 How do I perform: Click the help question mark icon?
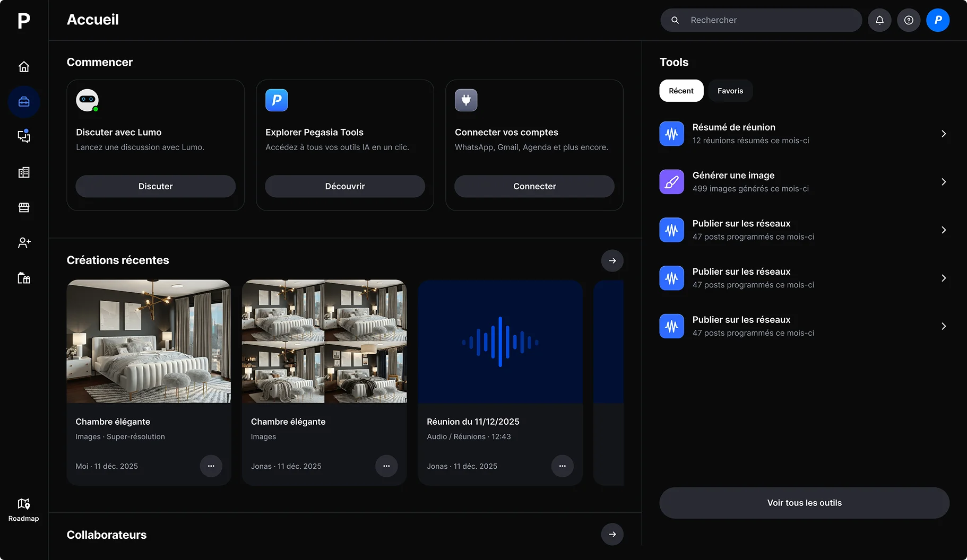pos(909,20)
